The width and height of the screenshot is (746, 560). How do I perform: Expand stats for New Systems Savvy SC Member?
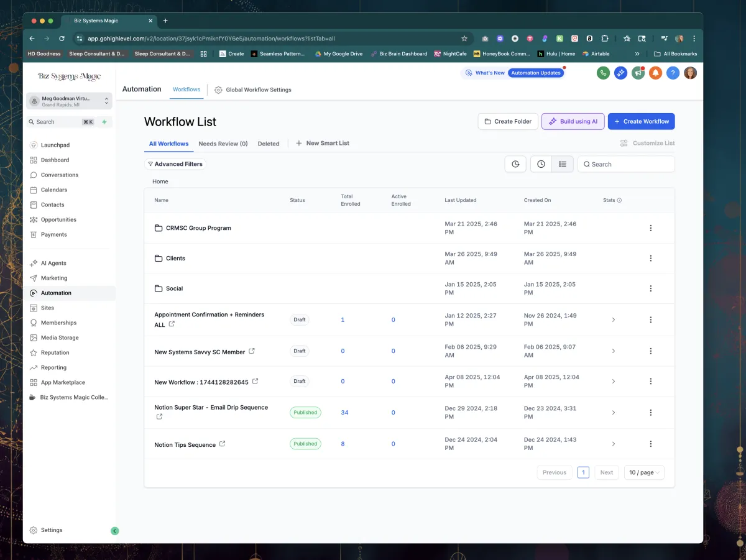click(614, 351)
